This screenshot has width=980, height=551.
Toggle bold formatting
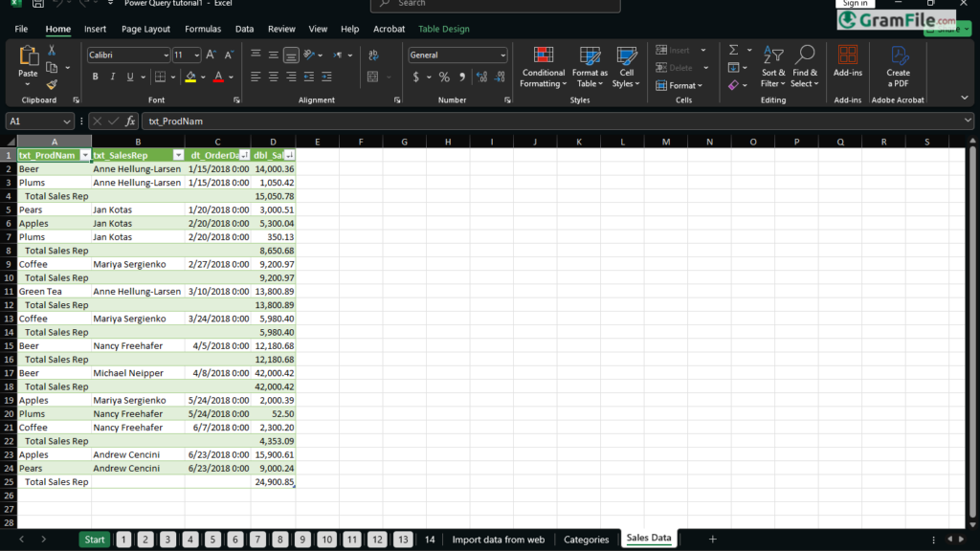point(95,76)
